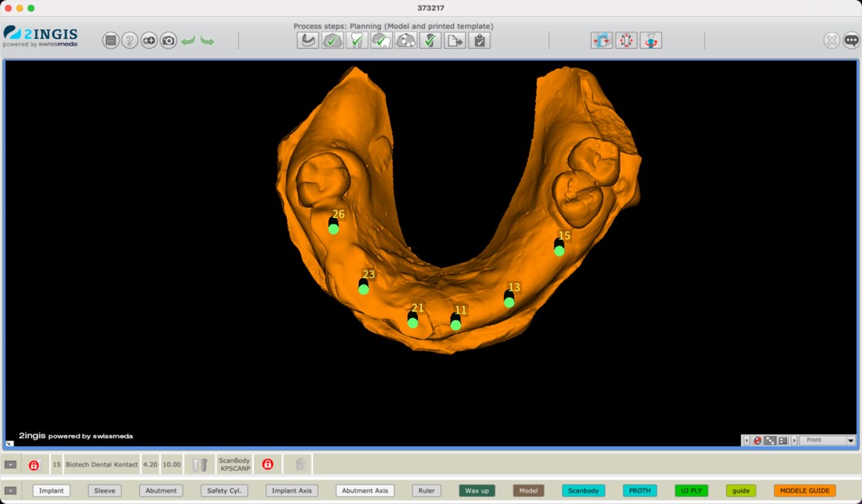Open the Front view dropdown

coord(826,440)
